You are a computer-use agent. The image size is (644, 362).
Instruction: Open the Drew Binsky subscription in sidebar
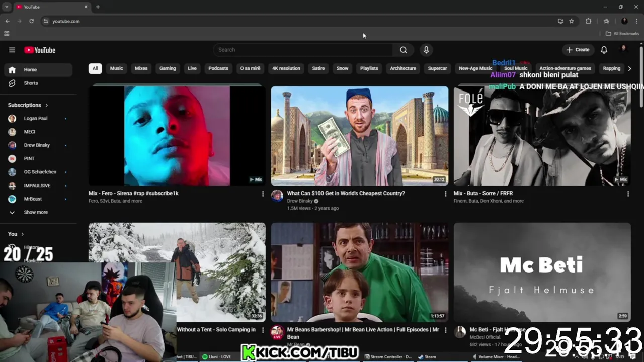(x=38, y=145)
